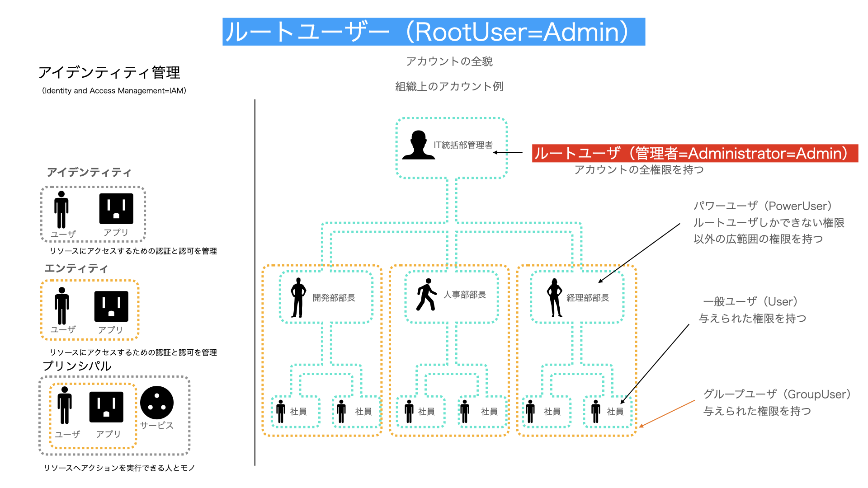
Task: Click the blue title ルートユーザー（RootUser=Admin）
Action: (434, 32)
